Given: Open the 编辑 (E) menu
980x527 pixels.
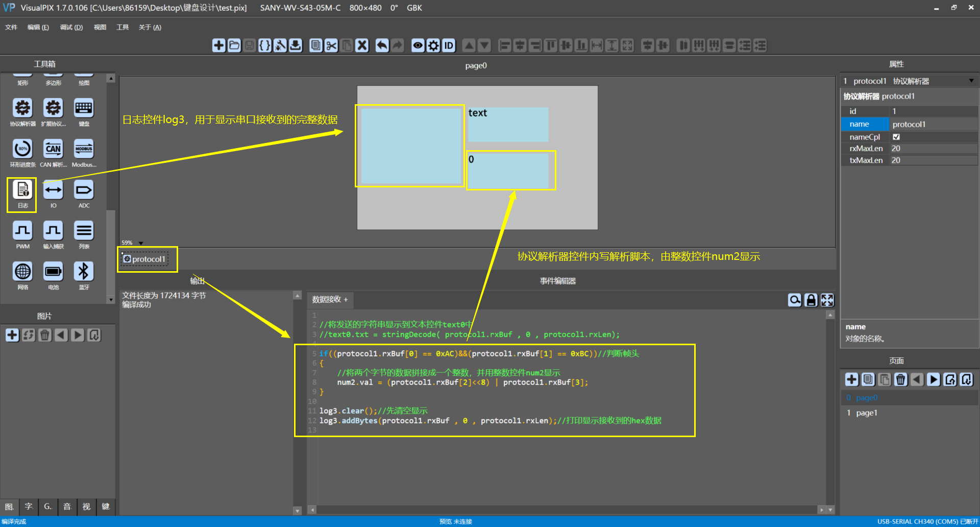Looking at the screenshot, I should click(38, 27).
